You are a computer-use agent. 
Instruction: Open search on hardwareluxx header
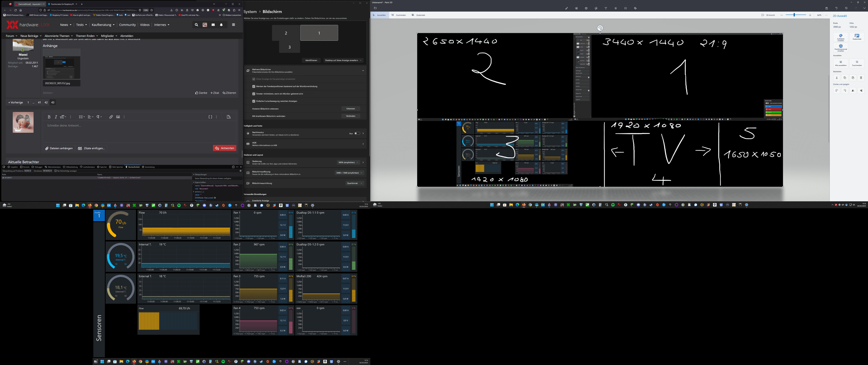coord(196,25)
